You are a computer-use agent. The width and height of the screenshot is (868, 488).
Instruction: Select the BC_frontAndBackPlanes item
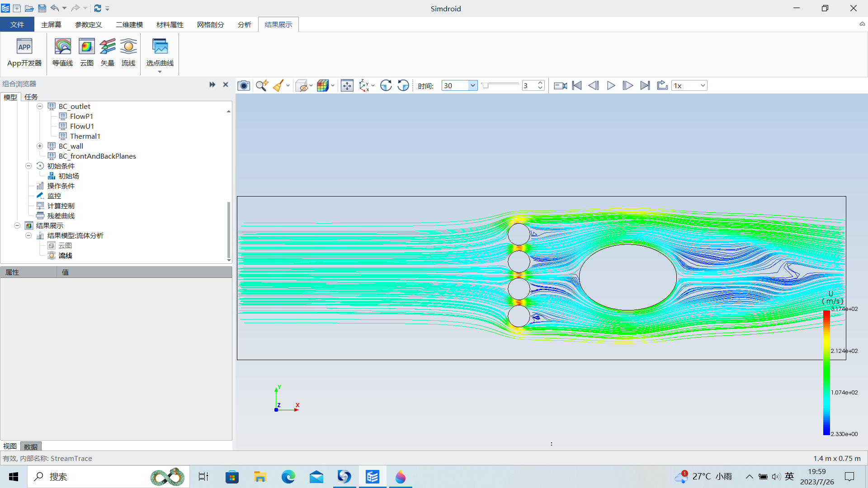click(97, 156)
